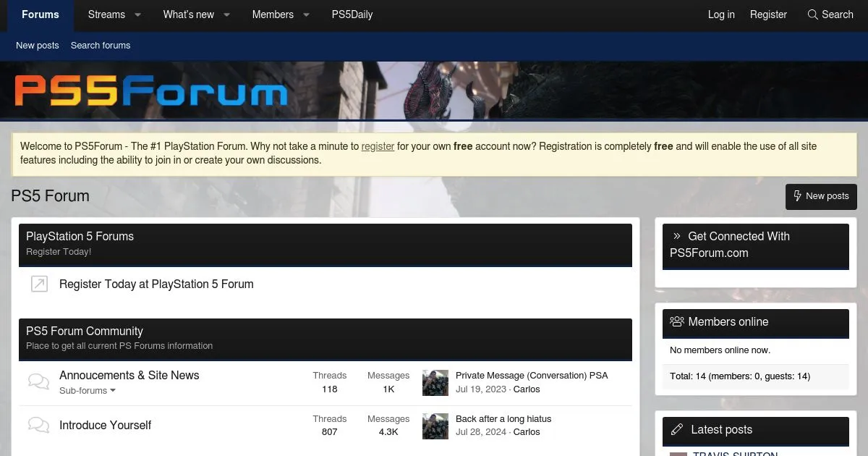The image size is (868, 456).
Task: Click the avatar beside Private Message PSA
Action: point(435,383)
